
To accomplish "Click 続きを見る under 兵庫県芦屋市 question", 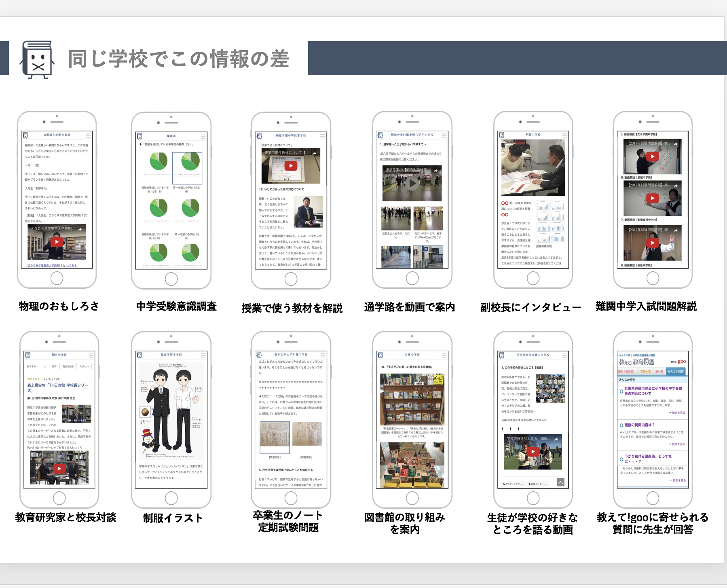I will tap(678, 413).
